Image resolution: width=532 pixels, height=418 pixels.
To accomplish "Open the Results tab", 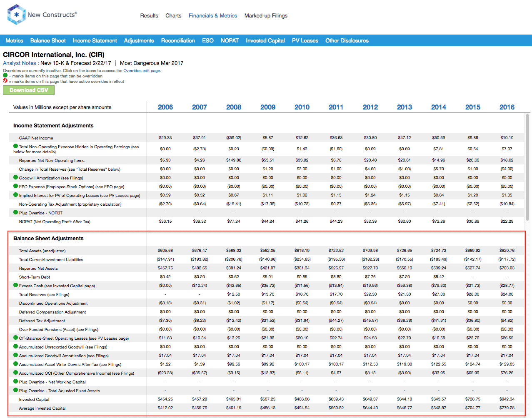I will (x=149, y=16).
